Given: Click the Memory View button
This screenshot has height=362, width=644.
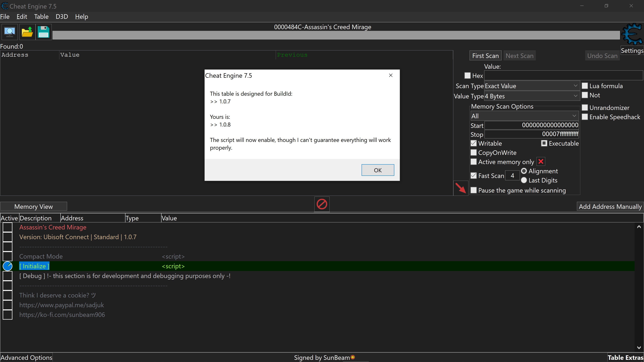Looking at the screenshot, I should (x=34, y=207).
